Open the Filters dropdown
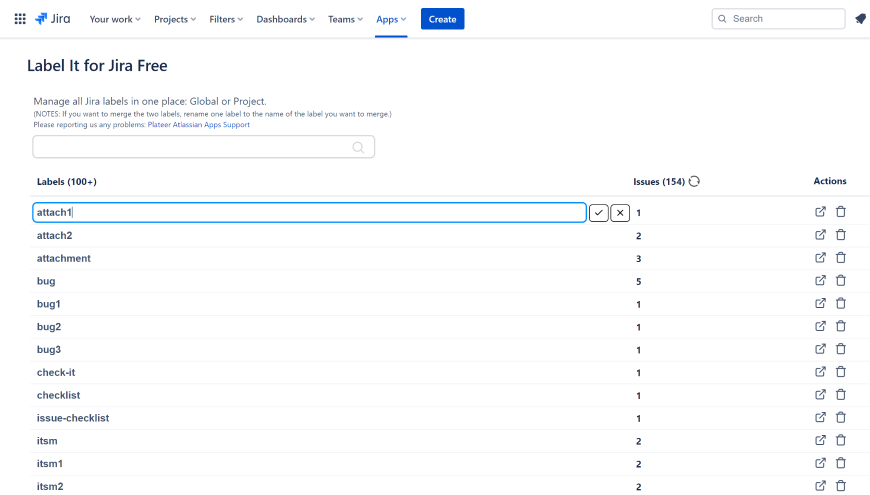Screen dimensions: 870x495 tap(226, 19)
